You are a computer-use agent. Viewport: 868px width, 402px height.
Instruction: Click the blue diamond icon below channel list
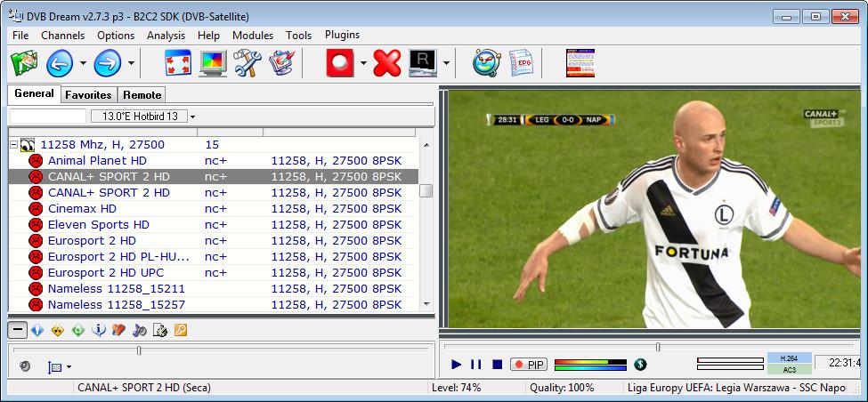click(37, 331)
